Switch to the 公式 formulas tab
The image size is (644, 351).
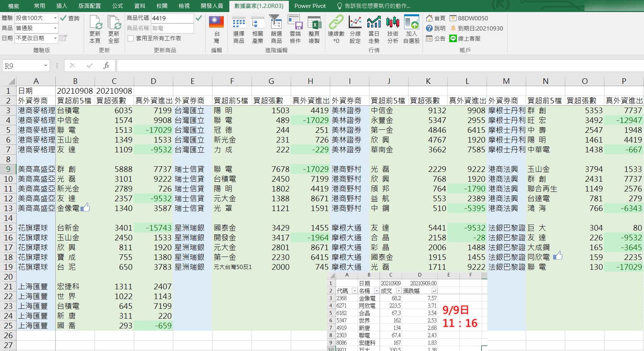coord(118,6)
